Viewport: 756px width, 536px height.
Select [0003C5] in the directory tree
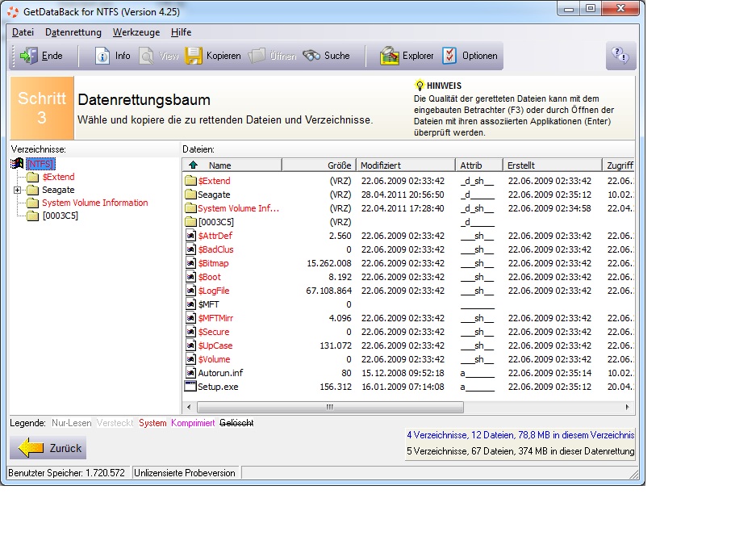(61, 216)
